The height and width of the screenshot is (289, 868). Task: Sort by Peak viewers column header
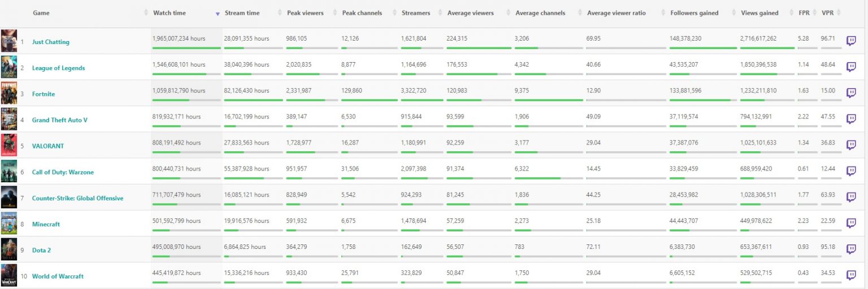305,13
